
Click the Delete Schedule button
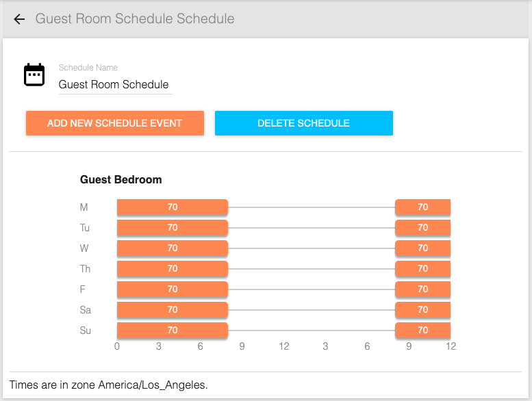click(x=304, y=123)
